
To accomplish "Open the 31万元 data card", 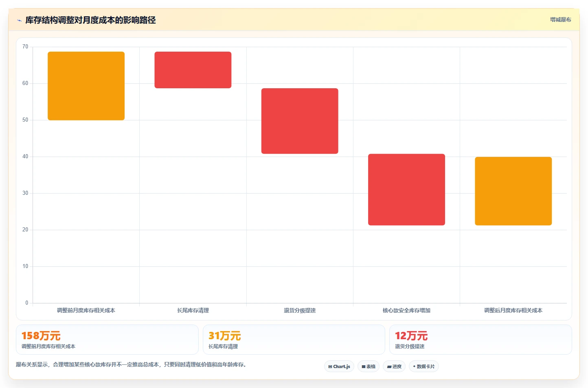I will (x=294, y=340).
